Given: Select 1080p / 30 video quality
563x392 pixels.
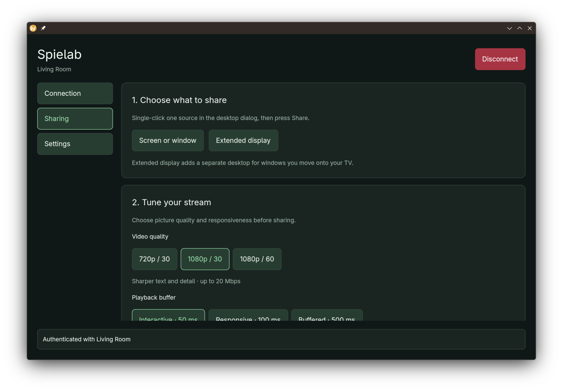Looking at the screenshot, I should click(x=205, y=259).
